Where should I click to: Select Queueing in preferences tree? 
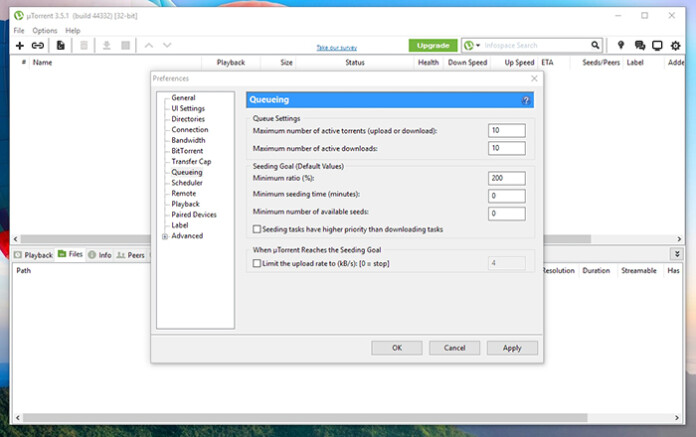tap(187, 172)
